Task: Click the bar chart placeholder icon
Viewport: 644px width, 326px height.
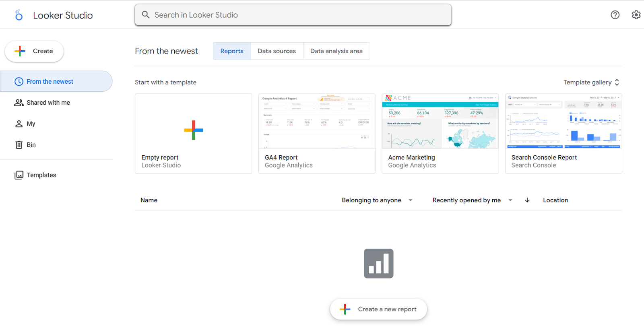Action: pyautogui.click(x=379, y=263)
